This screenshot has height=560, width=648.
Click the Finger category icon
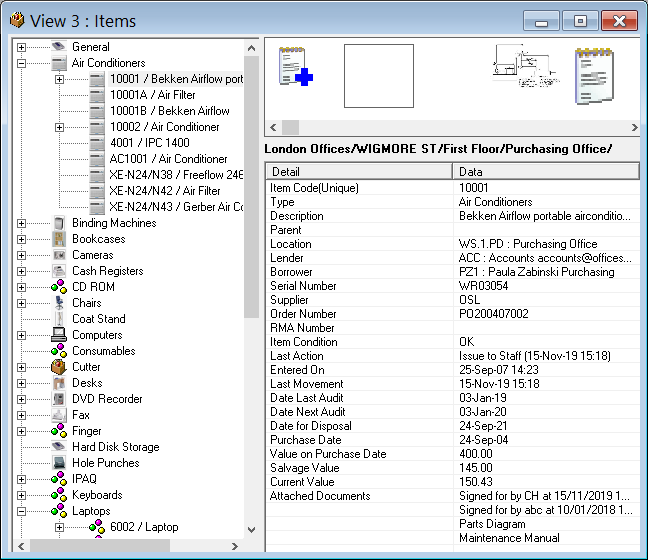pyautogui.click(x=59, y=431)
